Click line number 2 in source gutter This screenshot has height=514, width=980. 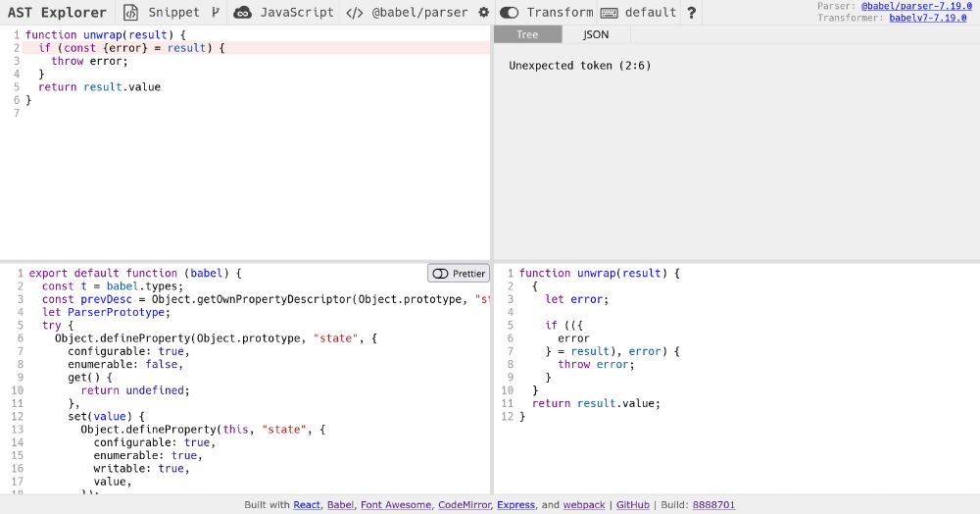pos(17,48)
